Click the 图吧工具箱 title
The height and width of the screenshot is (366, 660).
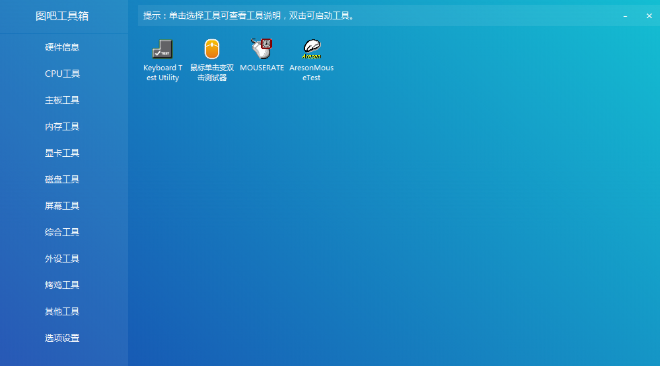(x=62, y=16)
